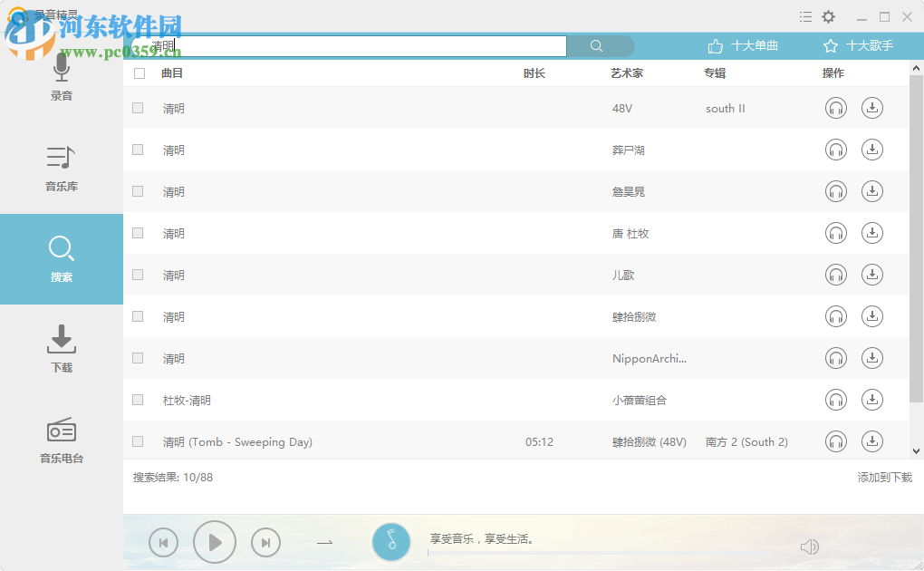The image size is (924, 571).
Task: Preview the song by 48V with headphone icon
Action: (835, 108)
